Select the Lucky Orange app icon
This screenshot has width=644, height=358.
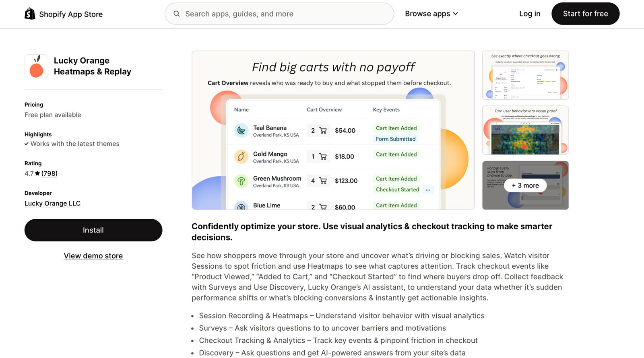point(36,66)
